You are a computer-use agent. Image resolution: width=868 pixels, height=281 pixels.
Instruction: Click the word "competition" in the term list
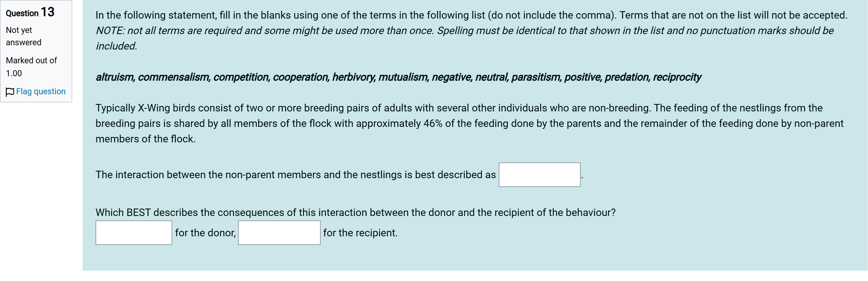pos(241,77)
